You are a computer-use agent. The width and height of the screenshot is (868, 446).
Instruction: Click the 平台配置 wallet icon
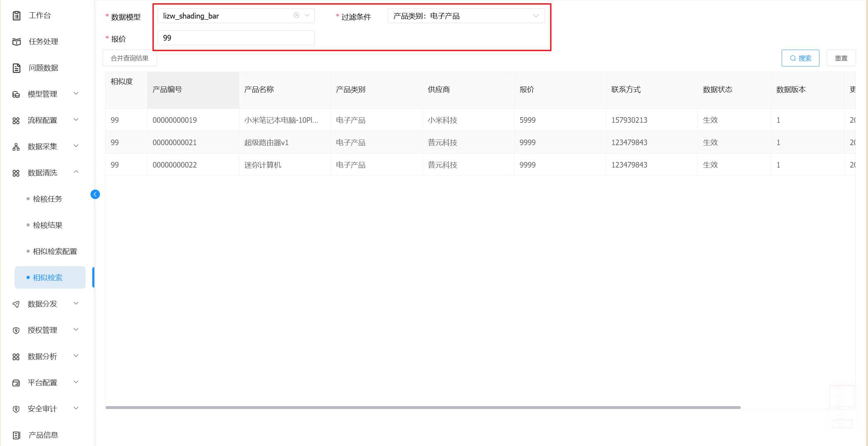[16, 383]
